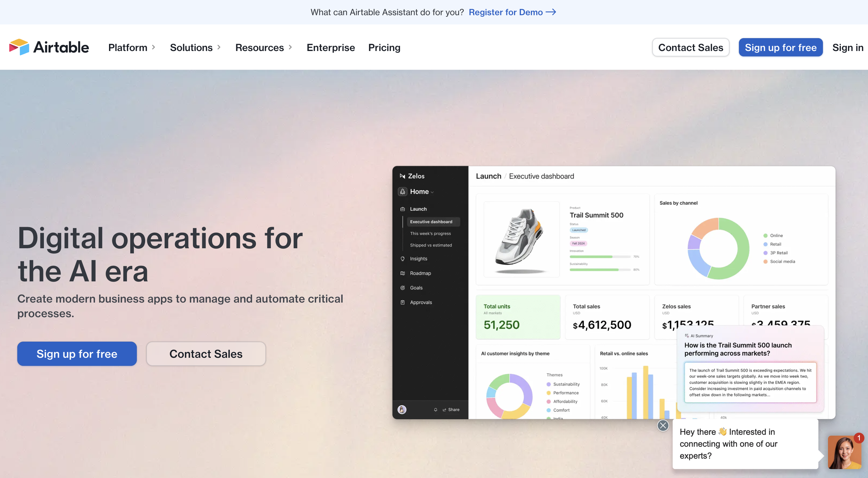The image size is (868, 478).
Task: Click the chat notification badge
Action: 859,438
